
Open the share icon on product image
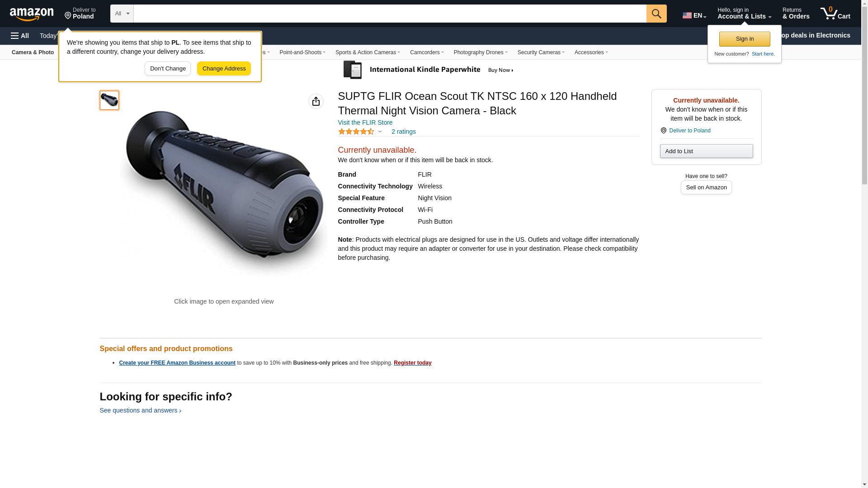tap(316, 101)
